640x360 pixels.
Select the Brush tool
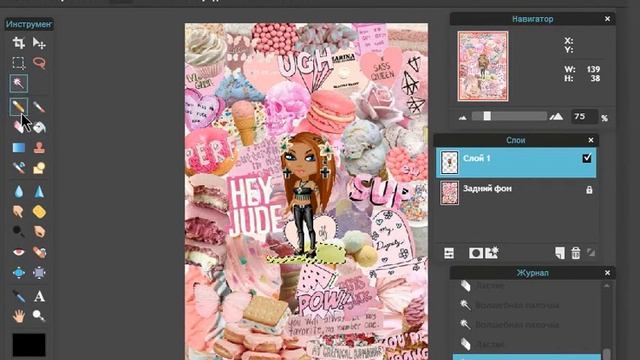pos(39,107)
